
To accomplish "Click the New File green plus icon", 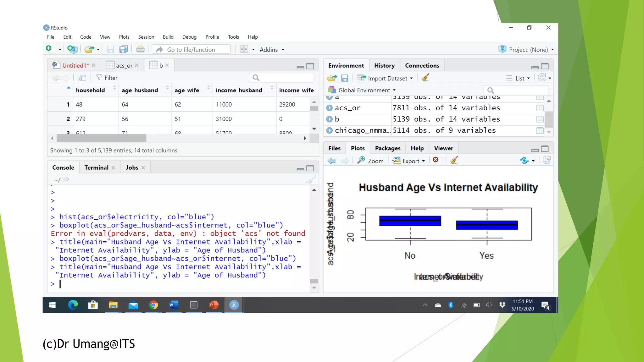I will 49,49.
